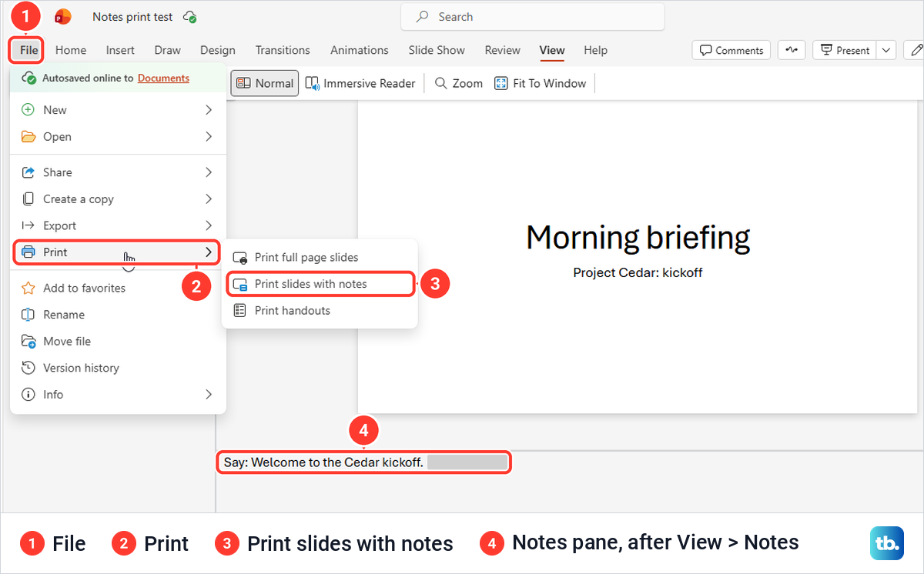Open the Help tab

(x=595, y=50)
